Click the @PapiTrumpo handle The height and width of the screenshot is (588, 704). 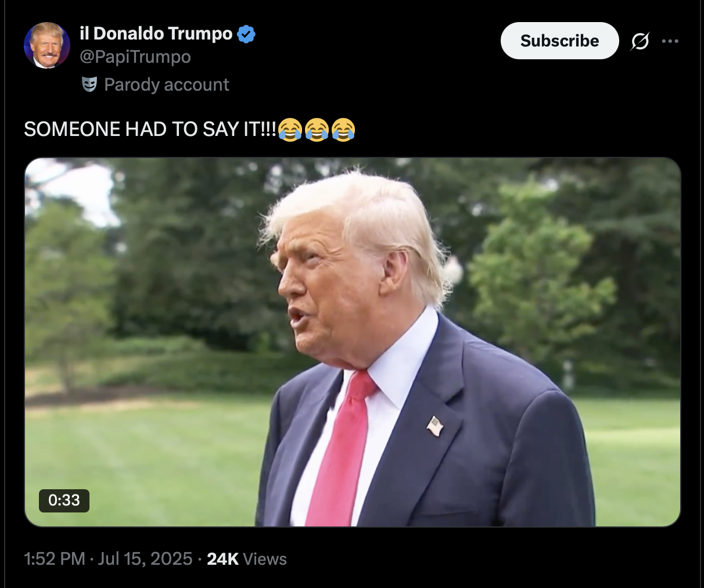135,57
